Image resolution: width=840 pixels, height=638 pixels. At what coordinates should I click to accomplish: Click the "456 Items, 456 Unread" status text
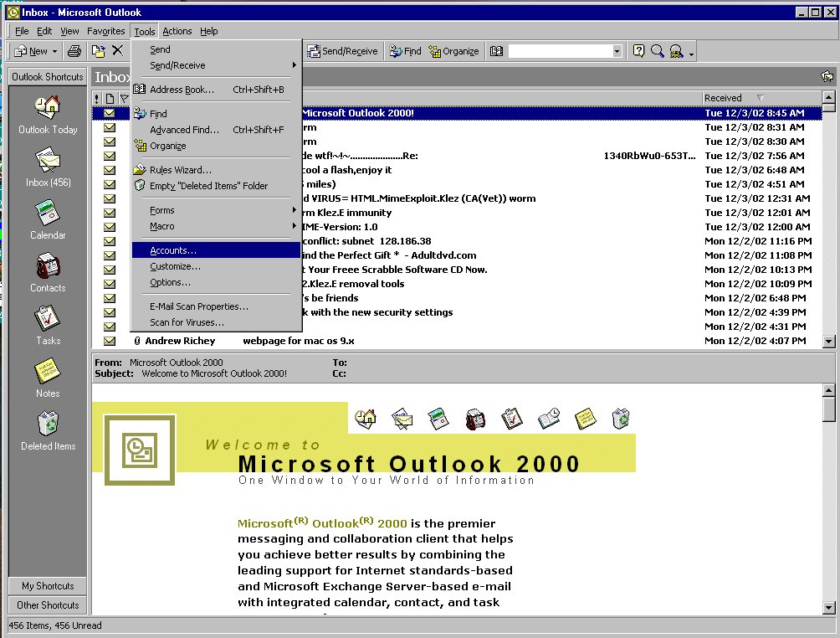[x=55, y=625]
